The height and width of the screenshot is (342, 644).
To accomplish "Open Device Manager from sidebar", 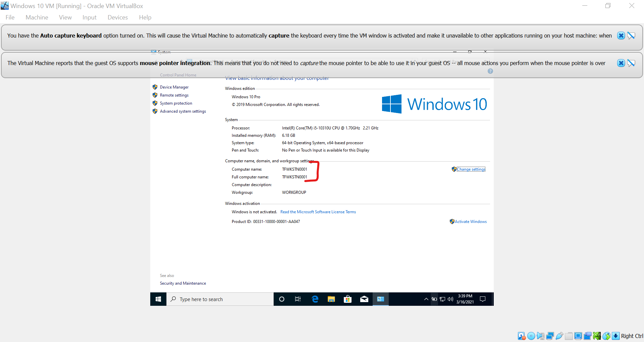I will [x=174, y=87].
